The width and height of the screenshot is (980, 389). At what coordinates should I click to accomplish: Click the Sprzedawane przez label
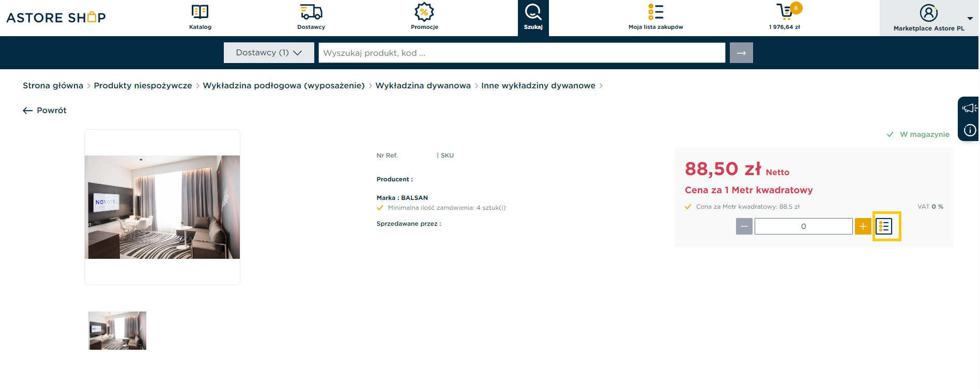[x=409, y=224]
